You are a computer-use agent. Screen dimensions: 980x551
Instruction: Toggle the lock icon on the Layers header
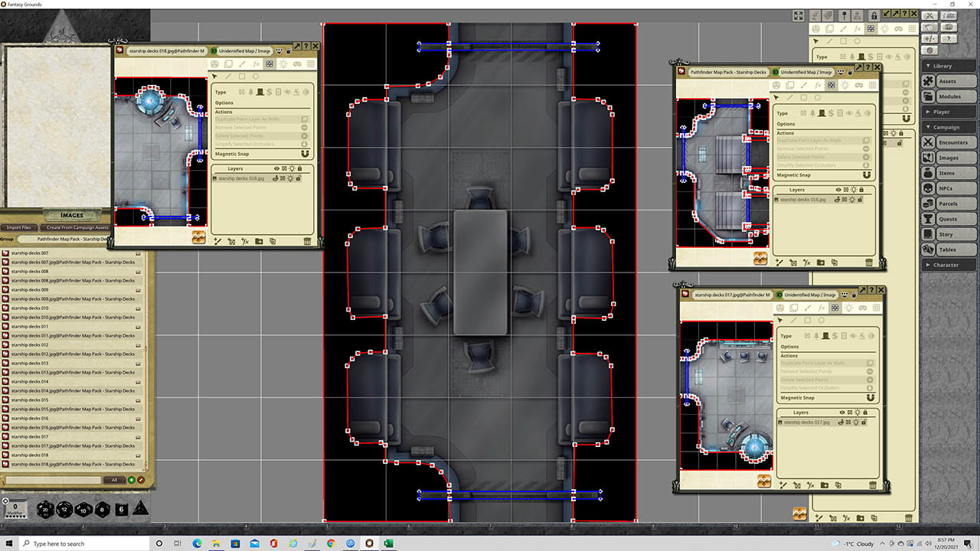coord(299,168)
